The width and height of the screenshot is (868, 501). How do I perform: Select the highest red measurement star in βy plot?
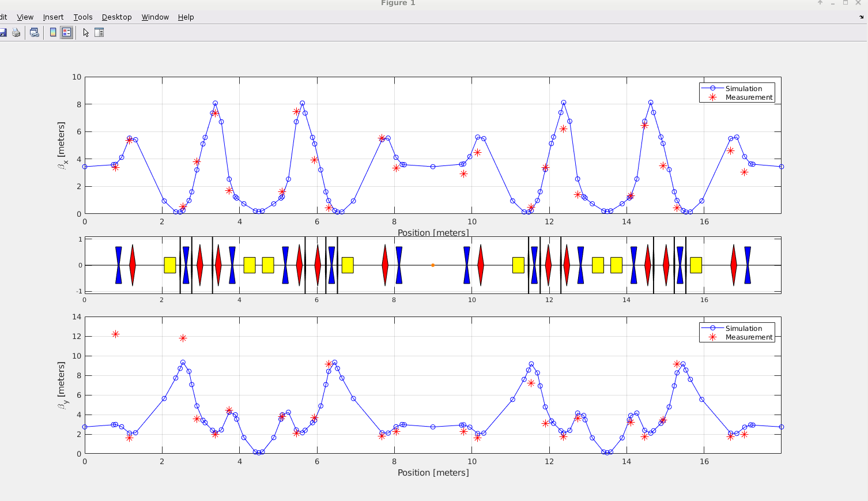coord(115,334)
